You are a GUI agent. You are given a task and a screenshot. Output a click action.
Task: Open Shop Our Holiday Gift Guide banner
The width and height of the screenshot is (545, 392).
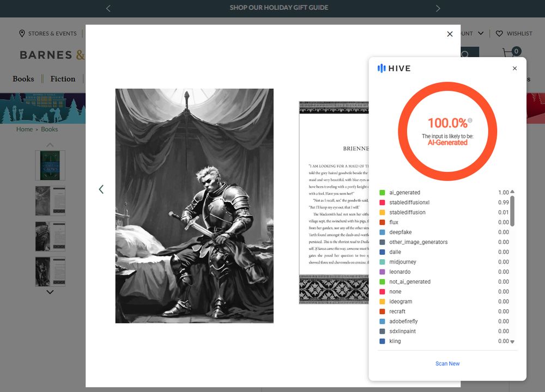point(278,8)
